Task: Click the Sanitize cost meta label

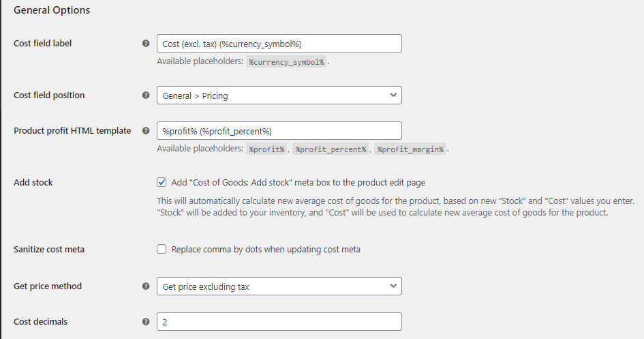Action: click(49, 250)
